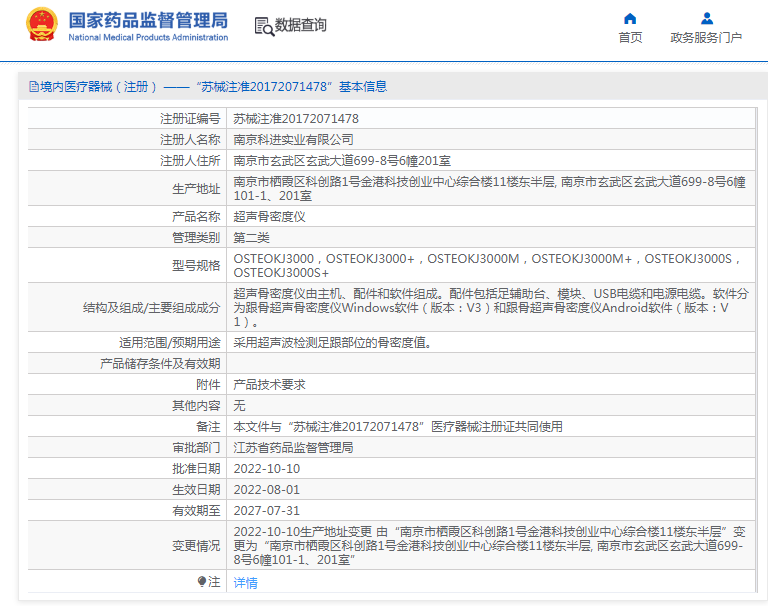Click the 结构及组成 description text
768x606 pixels.
491,308
